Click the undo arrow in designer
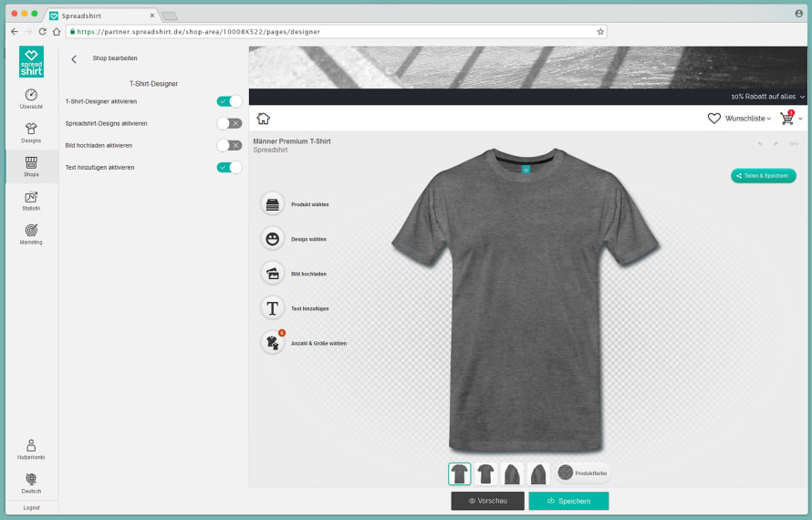 [x=760, y=143]
